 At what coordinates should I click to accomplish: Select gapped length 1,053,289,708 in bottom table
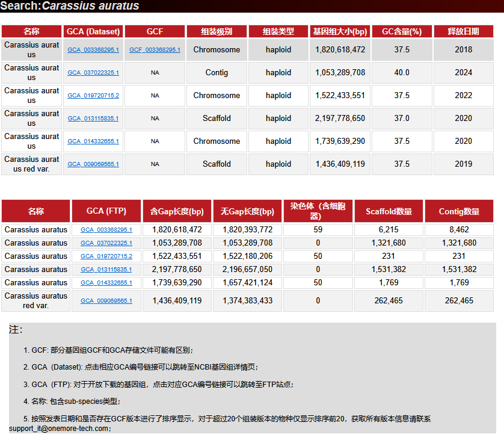coord(177,243)
